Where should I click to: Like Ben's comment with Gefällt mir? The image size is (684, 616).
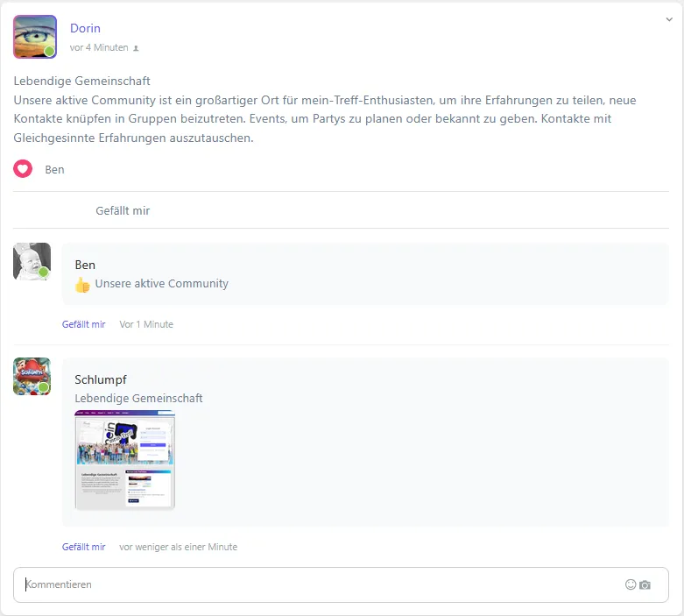click(x=83, y=324)
